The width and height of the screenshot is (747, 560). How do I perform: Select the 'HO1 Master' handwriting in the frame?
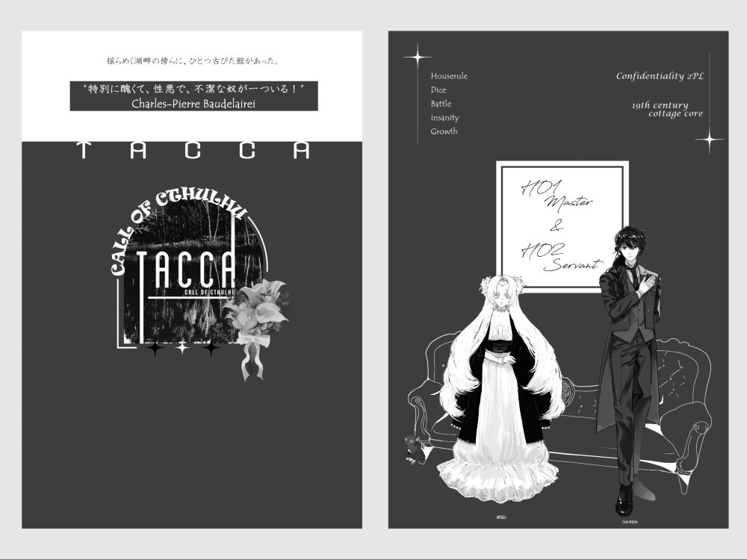click(556, 195)
